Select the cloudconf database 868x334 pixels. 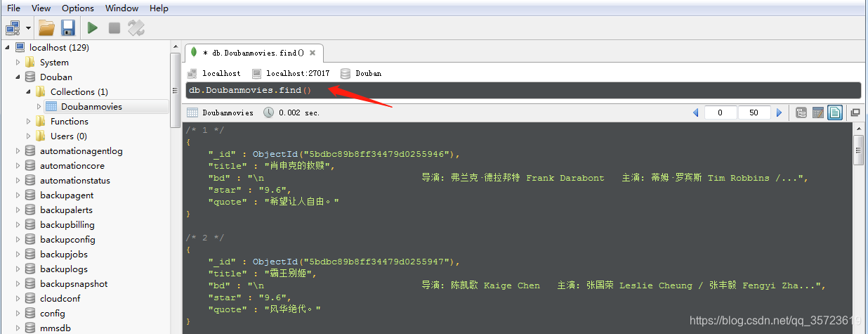click(x=62, y=298)
